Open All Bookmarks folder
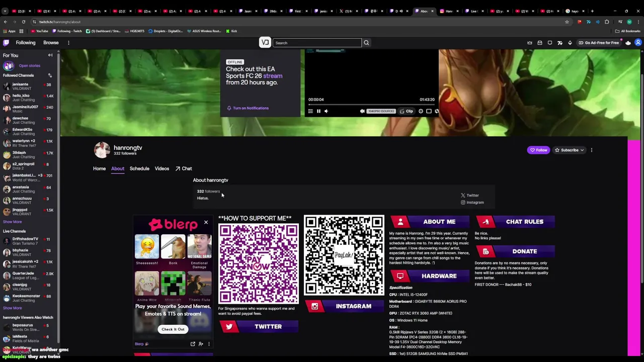The width and height of the screenshot is (644, 362). click(627, 31)
